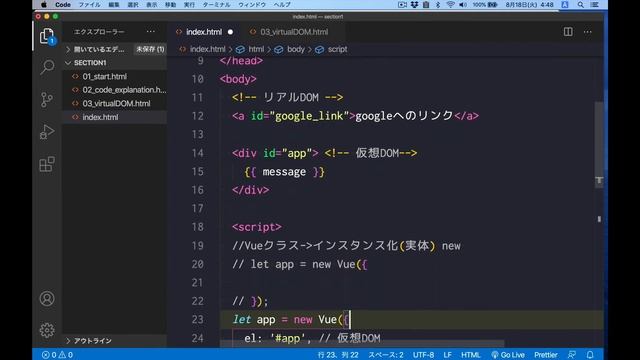Open the Accounts menu icon
This screenshot has height=360, width=640.
click(47, 299)
